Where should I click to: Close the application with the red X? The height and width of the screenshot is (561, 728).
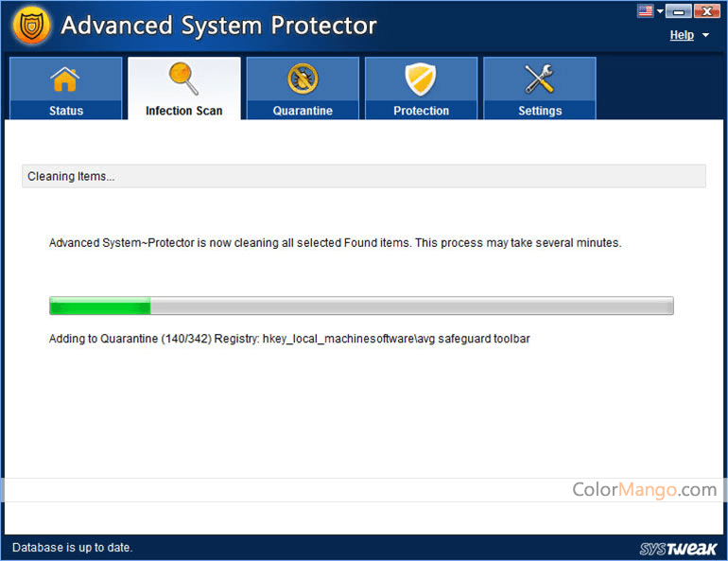click(x=706, y=11)
